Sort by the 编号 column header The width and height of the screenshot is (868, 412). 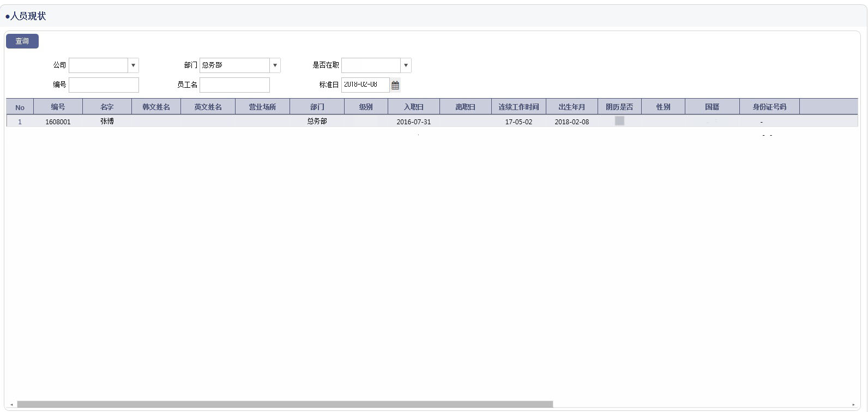[58, 107]
